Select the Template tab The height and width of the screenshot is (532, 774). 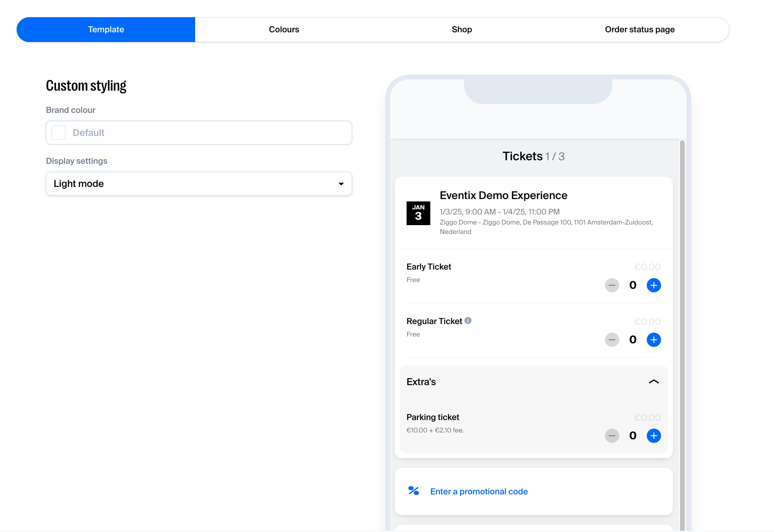pyautogui.click(x=106, y=29)
